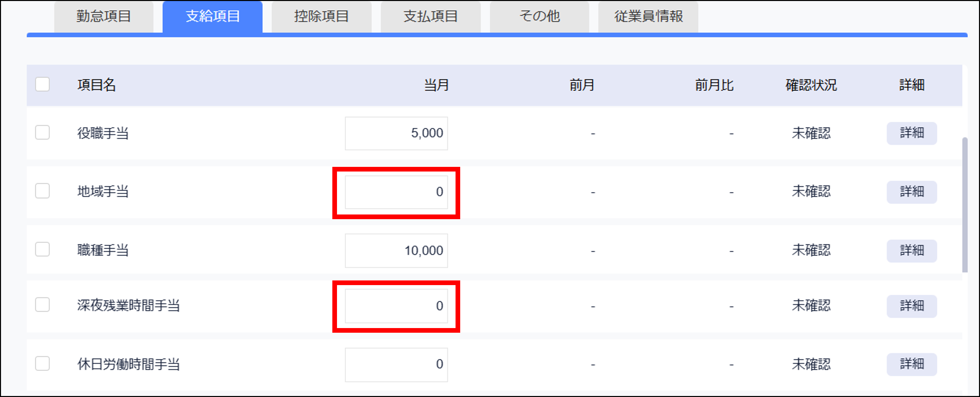This screenshot has width=980, height=397.
Task: Check the 休日労働時間手当 row checkbox
Action: coord(42,363)
